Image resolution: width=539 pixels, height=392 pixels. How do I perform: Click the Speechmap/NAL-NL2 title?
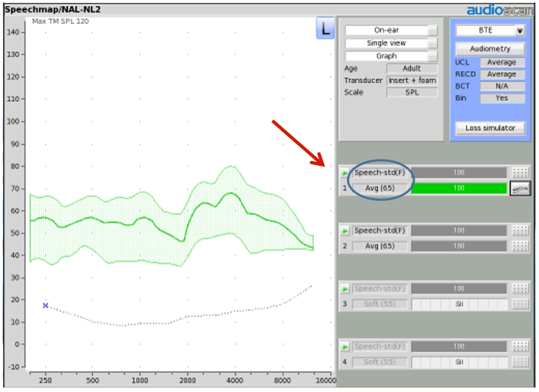coord(52,10)
